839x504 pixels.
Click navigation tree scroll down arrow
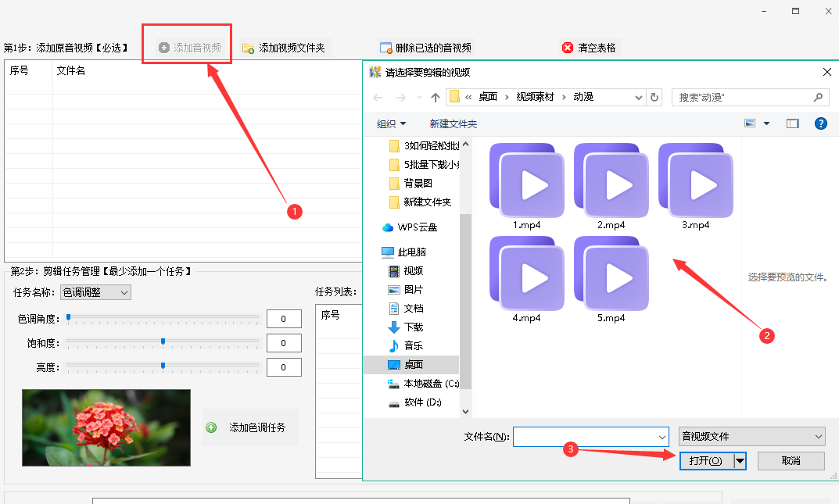[465, 412]
